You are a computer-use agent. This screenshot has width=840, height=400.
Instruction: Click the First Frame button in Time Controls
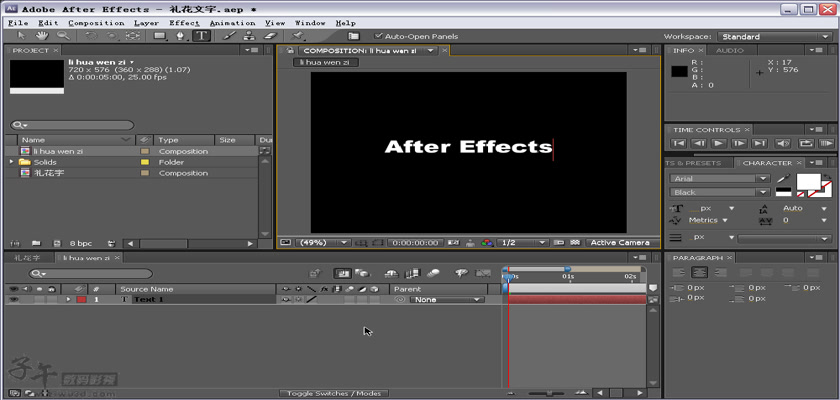click(678, 143)
